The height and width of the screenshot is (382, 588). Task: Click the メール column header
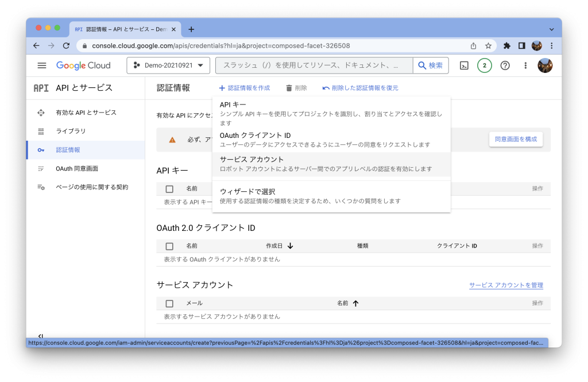(x=194, y=303)
